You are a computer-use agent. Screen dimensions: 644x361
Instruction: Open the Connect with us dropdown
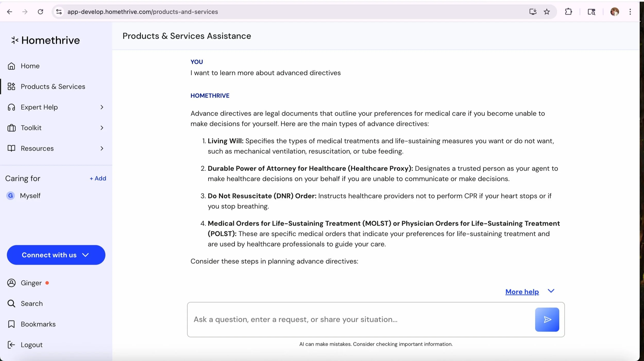coord(56,255)
